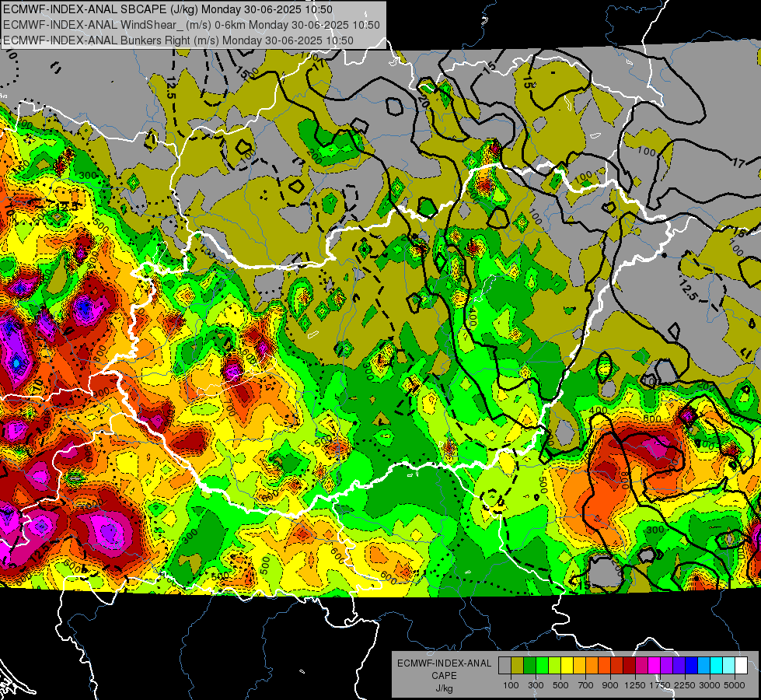The height and width of the screenshot is (700, 761).
Task: Select the bright cyan legend swatch
Action: (x=717, y=666)
